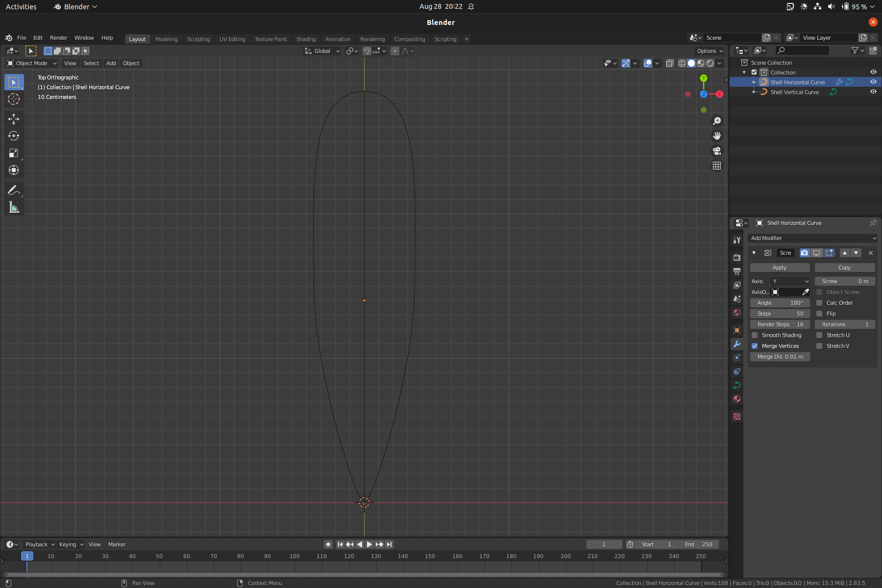Adjust the screw Angle 180° slider
This screenshot has height=588, width=882.
(780, 303)
